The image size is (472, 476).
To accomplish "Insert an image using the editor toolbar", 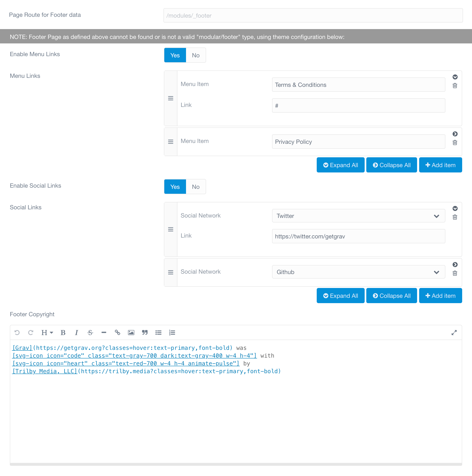I will tap(131, 333).
